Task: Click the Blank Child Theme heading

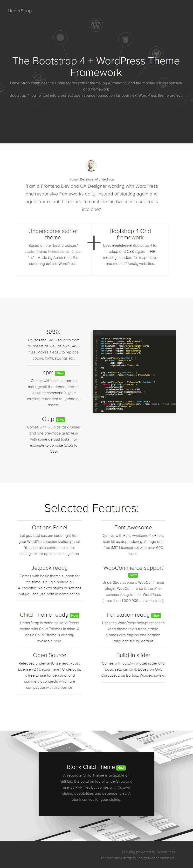Action: (x=91, y=767)
